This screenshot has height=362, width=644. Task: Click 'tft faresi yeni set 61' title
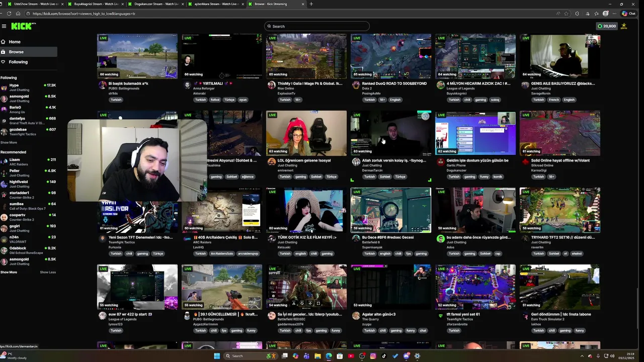tap(463, 314)
